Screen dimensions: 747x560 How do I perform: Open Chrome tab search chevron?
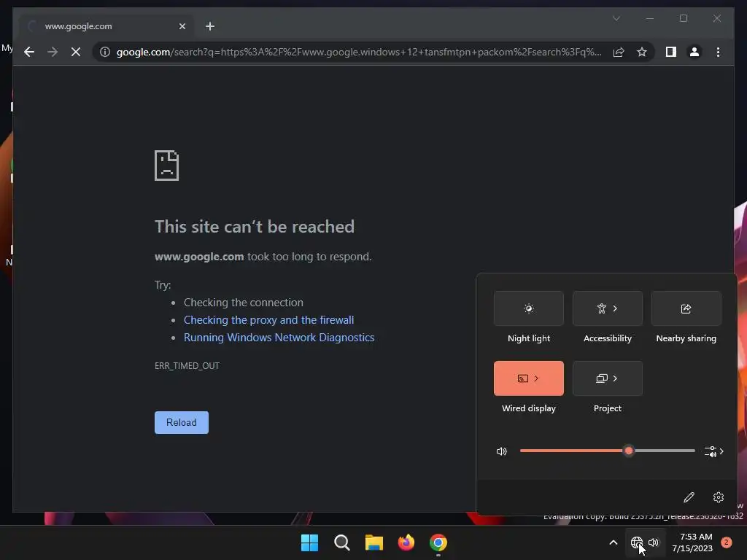616,18
